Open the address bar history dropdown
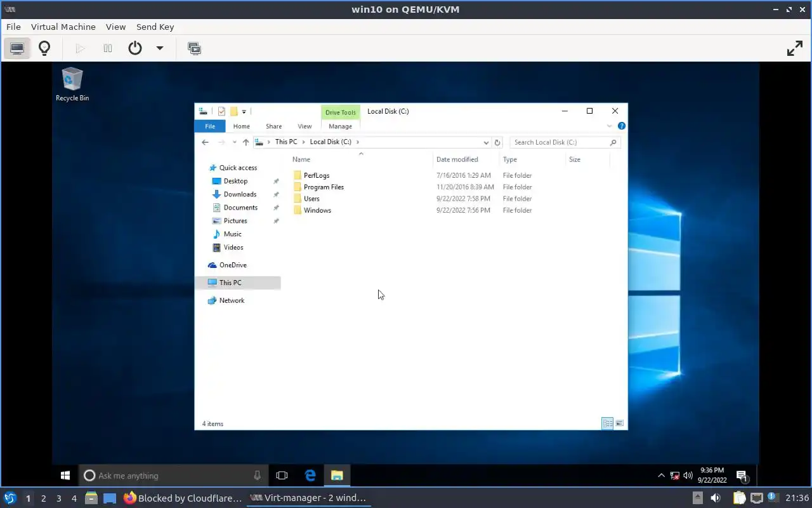This screenshot has width=812, height=508. click(x=486, y=142)
